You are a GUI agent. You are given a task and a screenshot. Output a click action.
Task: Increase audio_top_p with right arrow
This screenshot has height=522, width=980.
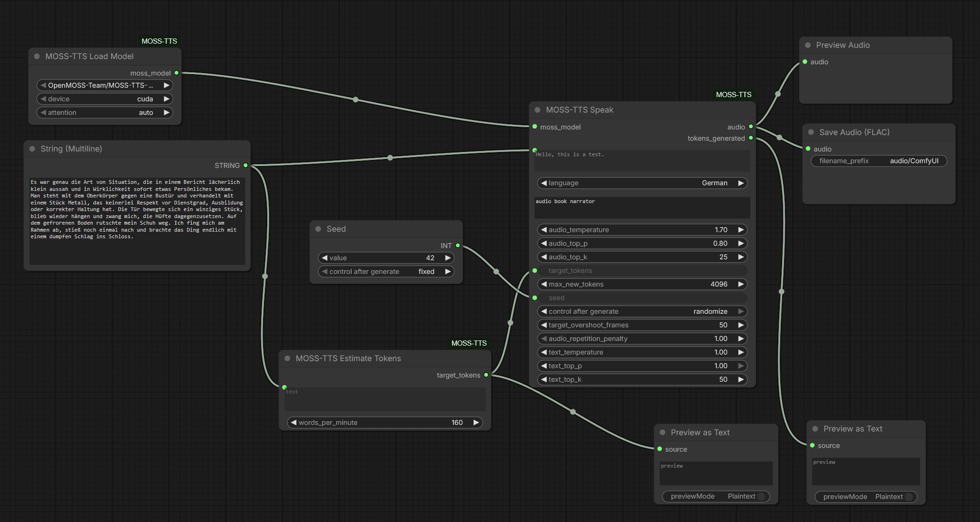tap(741, 243)
